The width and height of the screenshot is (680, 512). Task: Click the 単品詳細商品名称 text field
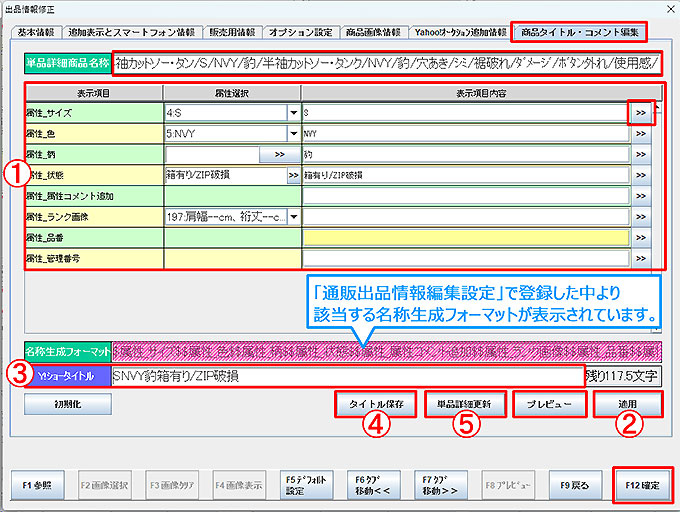(x=387, y=64)
